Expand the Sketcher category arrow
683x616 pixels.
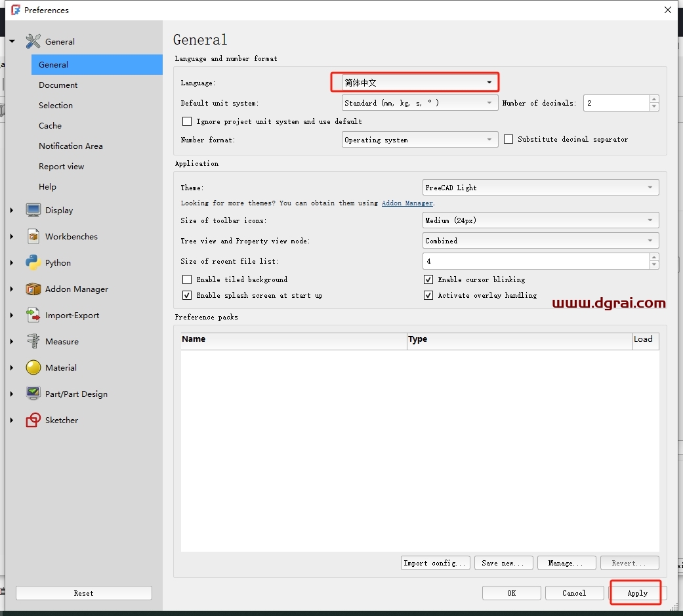coord(12,420)
